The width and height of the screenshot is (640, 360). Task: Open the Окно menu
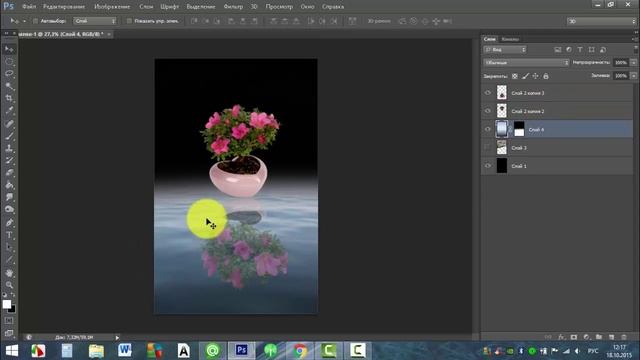point(307,7)
